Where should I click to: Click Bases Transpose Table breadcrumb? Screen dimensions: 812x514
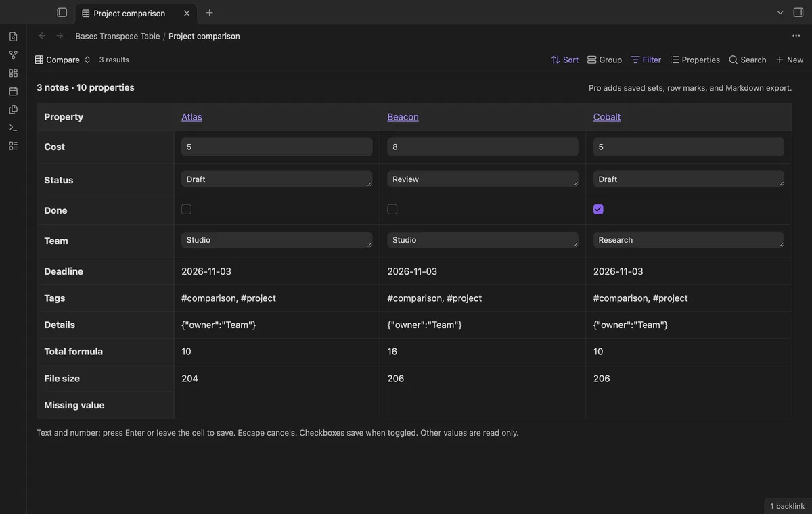[118, 36]
